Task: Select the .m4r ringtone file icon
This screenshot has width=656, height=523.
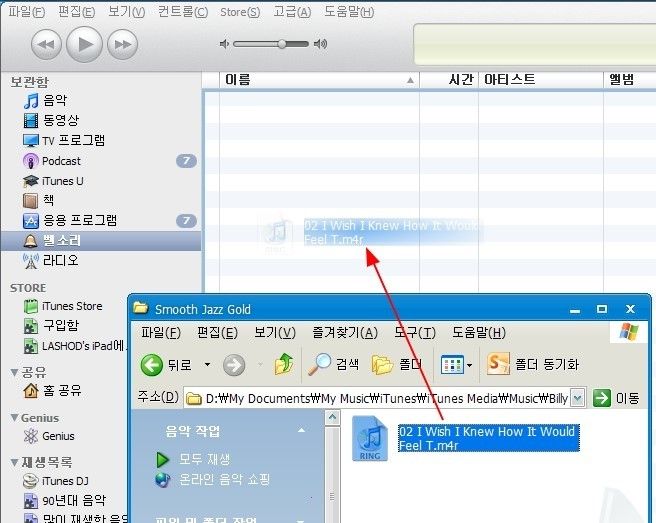Action: [x=370, y=438]
